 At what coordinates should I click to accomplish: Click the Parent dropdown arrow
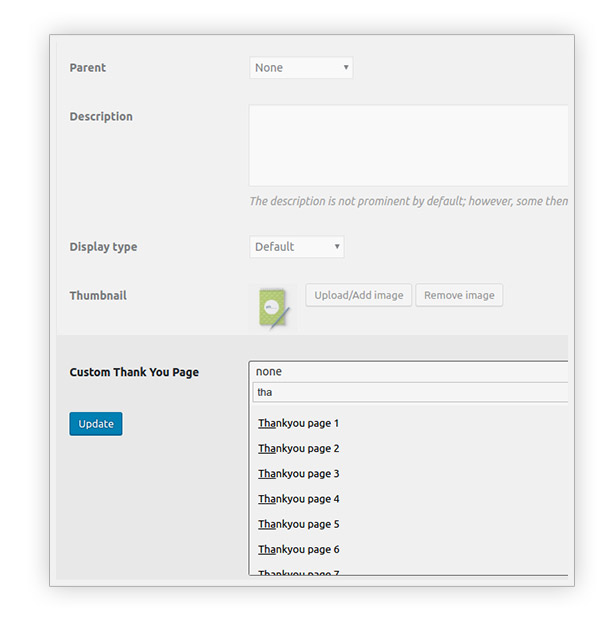coord(346,67)
